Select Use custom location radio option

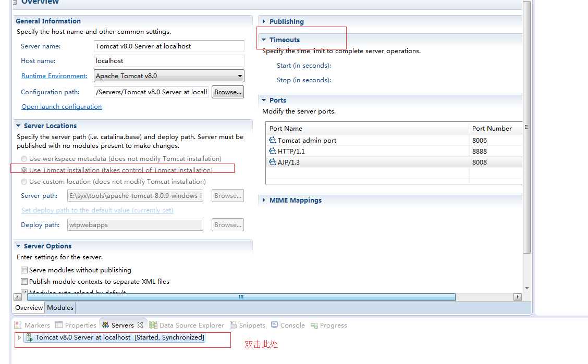[24, 182]
